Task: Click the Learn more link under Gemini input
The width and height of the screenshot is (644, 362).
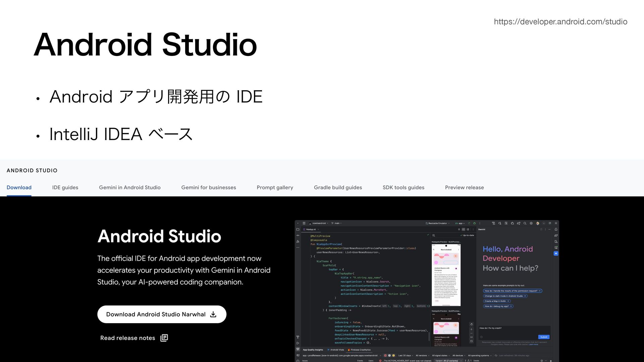Action: (x=533, y=344)
